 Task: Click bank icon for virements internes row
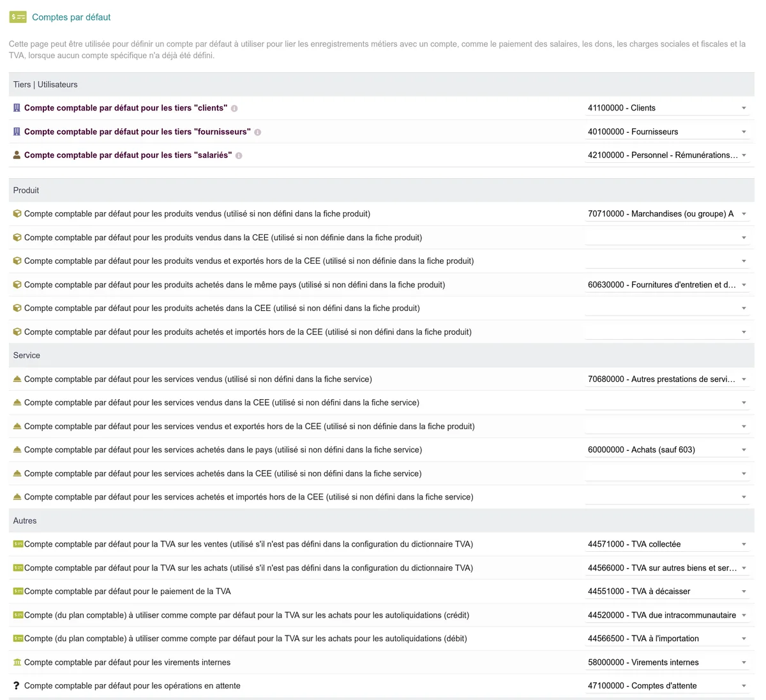[x=17, y=662]
